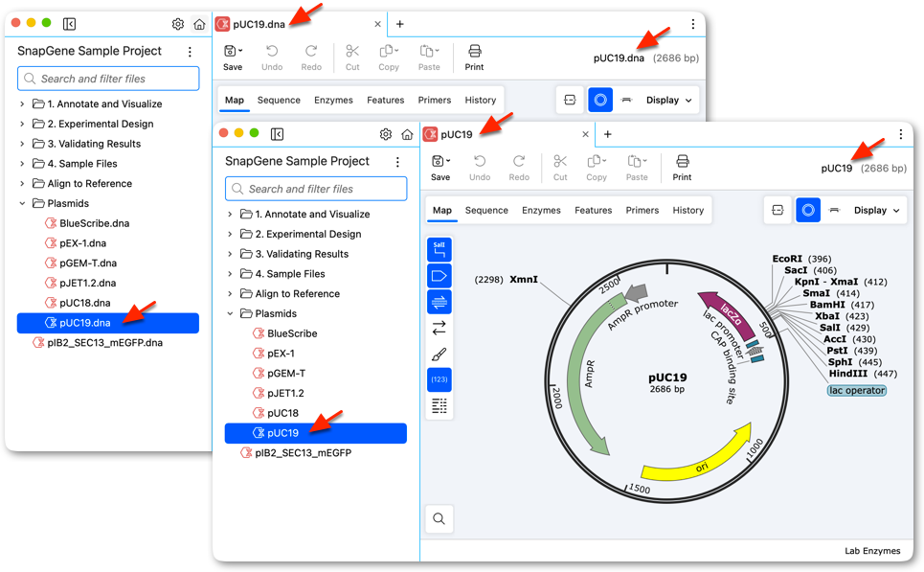Switch to Features tab in front window
924x572 pixels.
594,211
